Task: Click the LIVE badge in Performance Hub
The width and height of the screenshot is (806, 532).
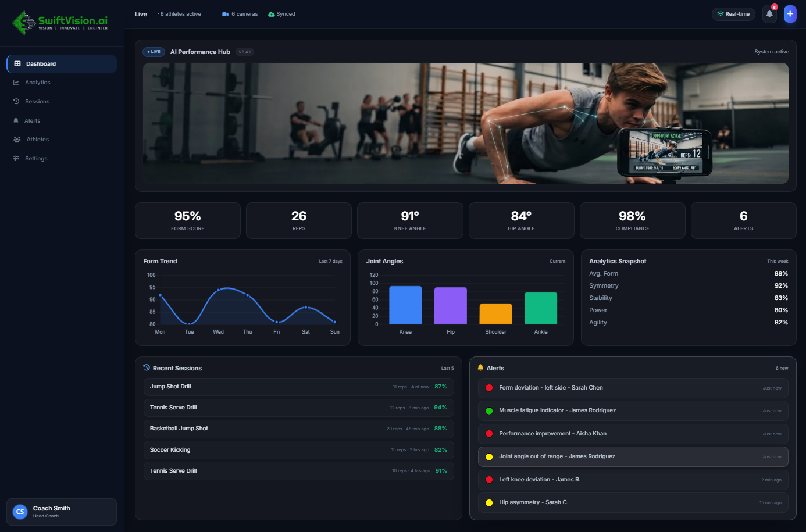Action: click(x=154, y=52)
